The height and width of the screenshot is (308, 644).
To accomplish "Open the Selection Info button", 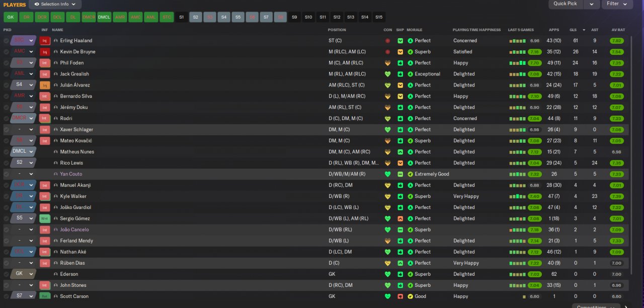I will pos(55,4).
